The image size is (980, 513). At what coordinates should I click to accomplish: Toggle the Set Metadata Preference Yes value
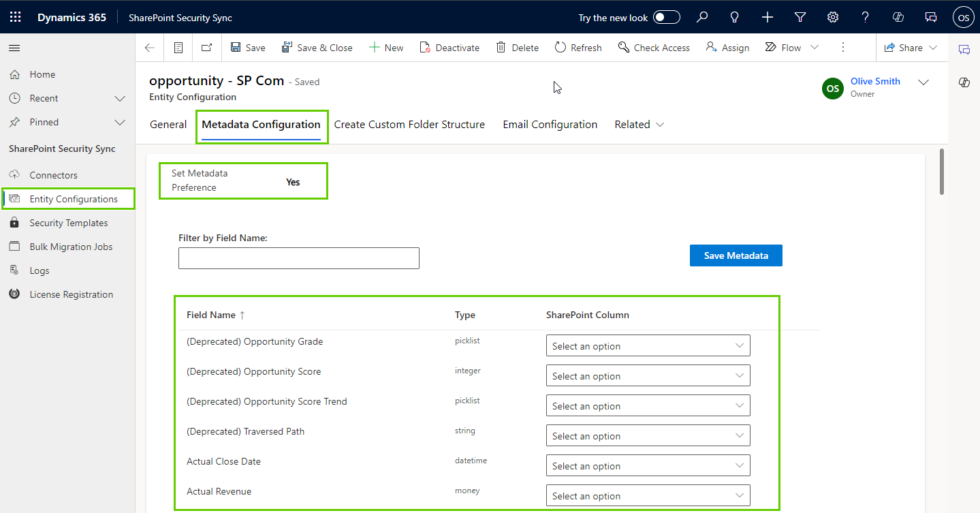[293, 182]
